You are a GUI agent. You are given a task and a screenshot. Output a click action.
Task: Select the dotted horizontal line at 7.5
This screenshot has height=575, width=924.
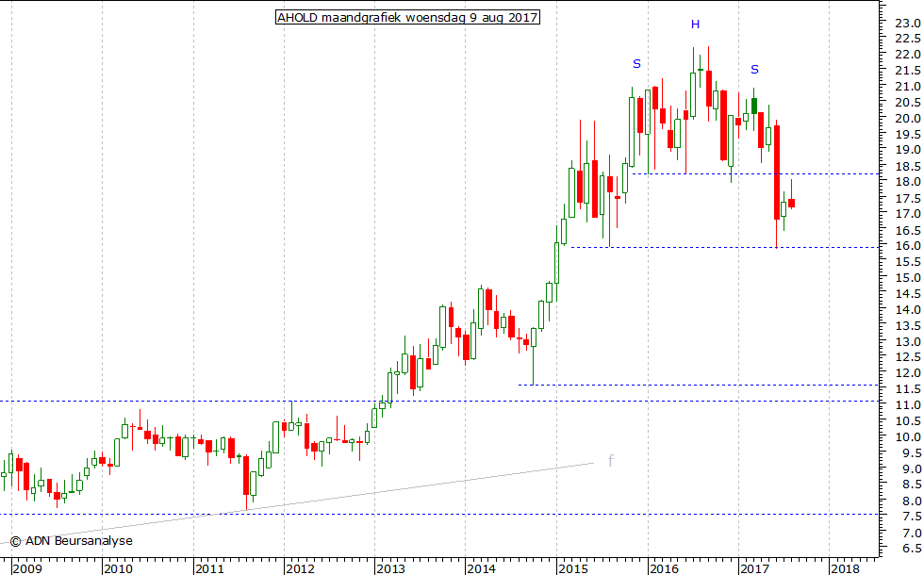point(439,515)
